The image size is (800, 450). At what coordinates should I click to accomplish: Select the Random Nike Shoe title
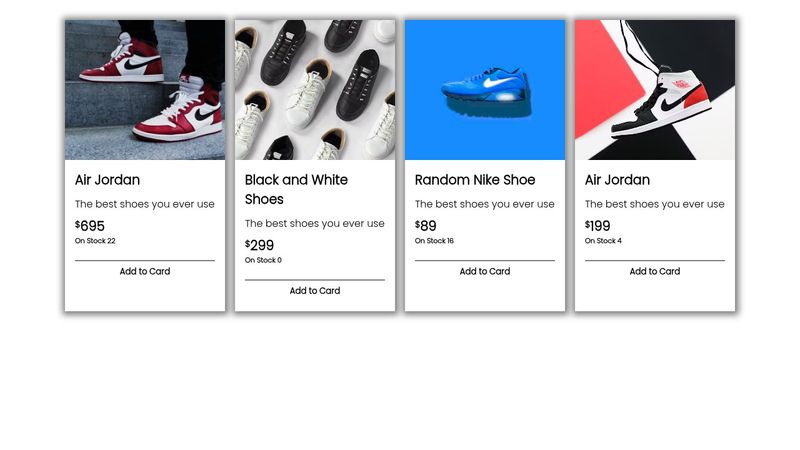coord(475,180)
